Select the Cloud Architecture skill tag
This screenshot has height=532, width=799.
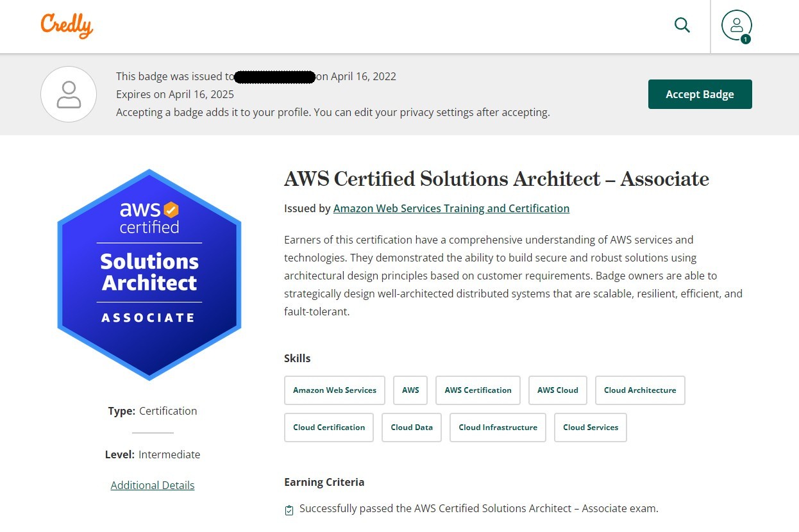(x=640, y=390)
